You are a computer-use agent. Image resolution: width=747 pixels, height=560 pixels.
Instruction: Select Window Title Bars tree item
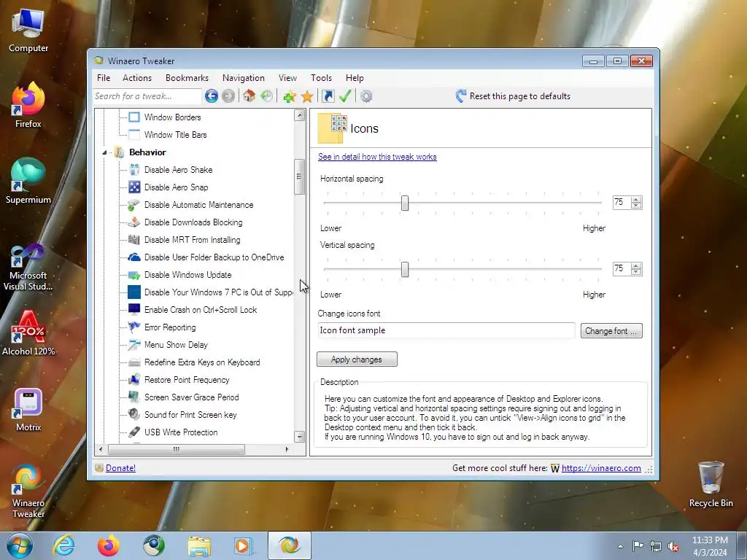click(175, 135)
